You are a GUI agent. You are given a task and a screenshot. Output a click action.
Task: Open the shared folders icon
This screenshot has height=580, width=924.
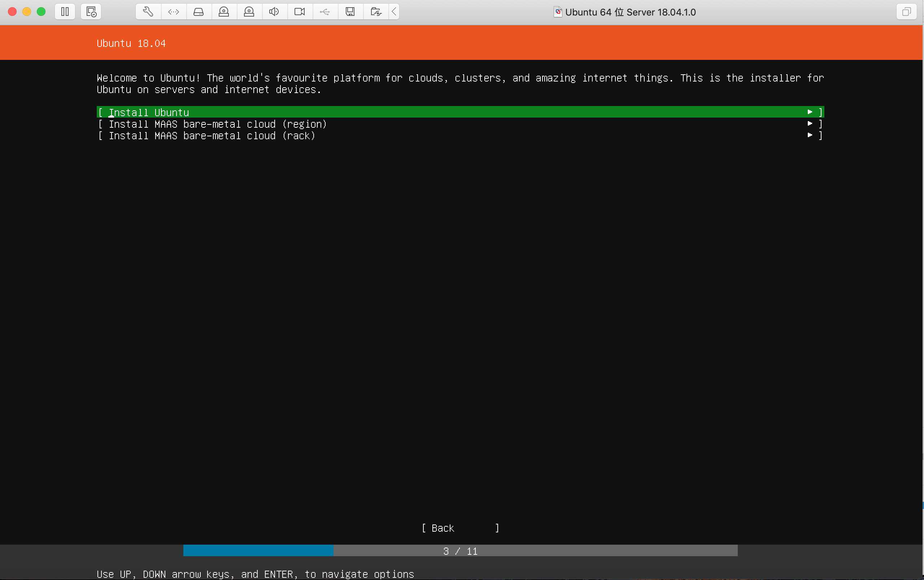point(376,12)
